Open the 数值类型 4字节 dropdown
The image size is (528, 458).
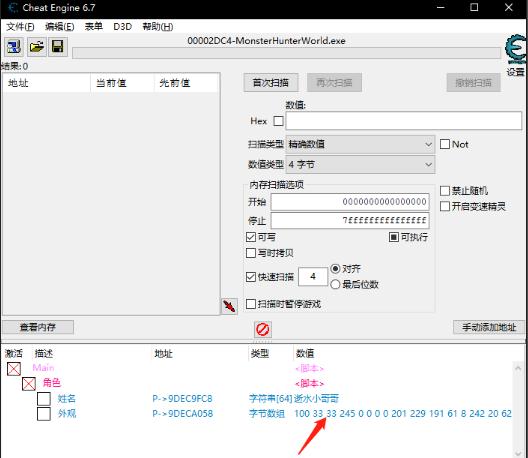tap(360, 165)
